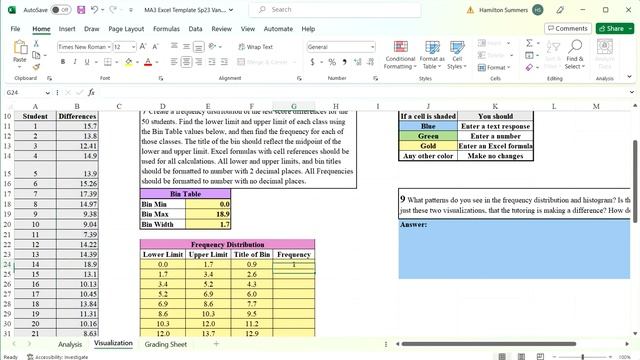Apply the red Font Color swatch

tap(148, 62)
